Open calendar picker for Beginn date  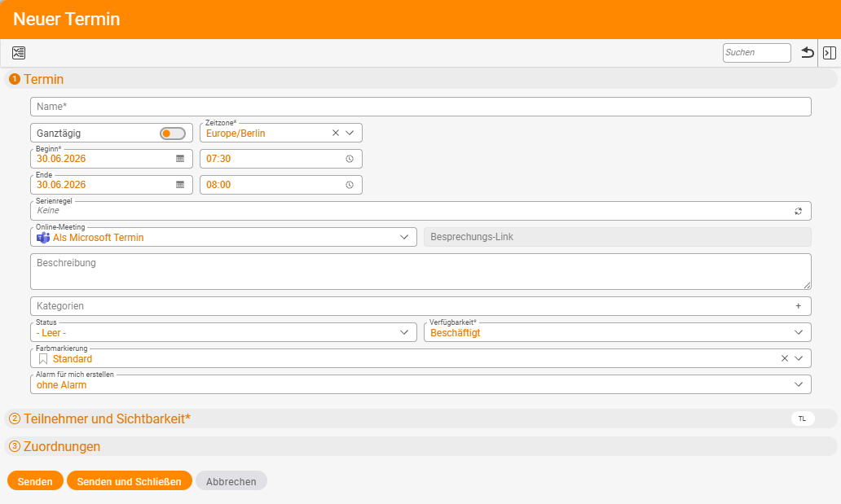point(180,159)
